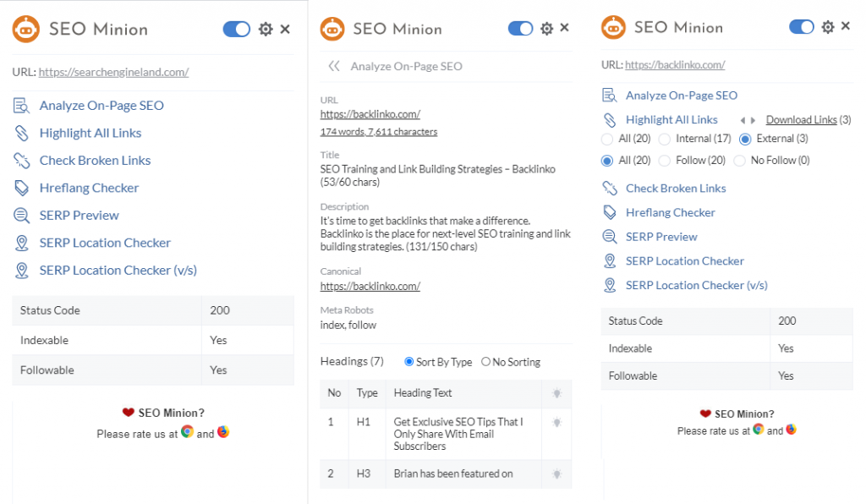This screenshot has height=504, width=866.
Task: Click 174 words, 7,611 characters link
Action: 379,132
